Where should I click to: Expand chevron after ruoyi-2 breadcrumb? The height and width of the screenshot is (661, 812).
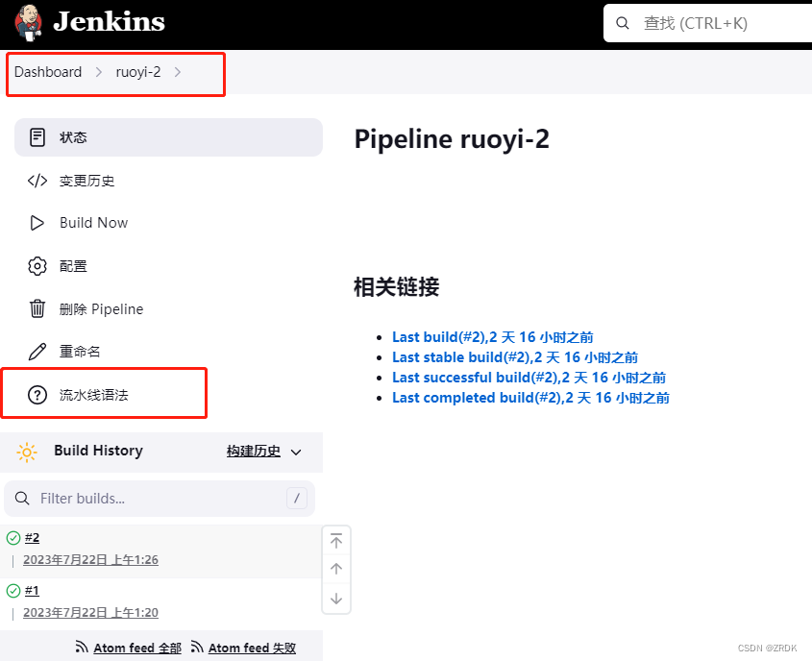point(178,72)
